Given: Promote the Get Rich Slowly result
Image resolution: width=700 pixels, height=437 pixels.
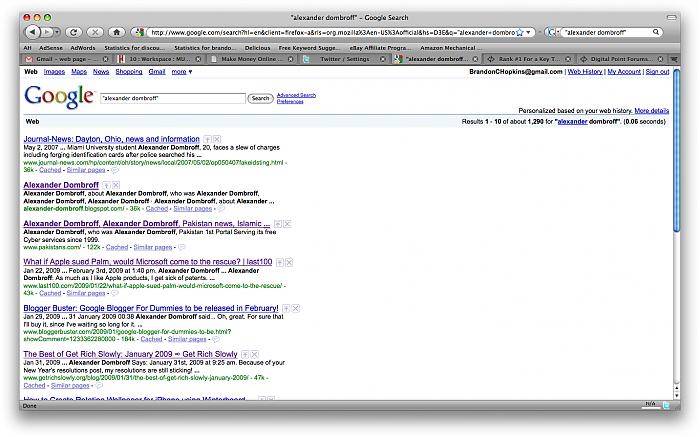Looking at the screenshot, I should tap(245, 354).
